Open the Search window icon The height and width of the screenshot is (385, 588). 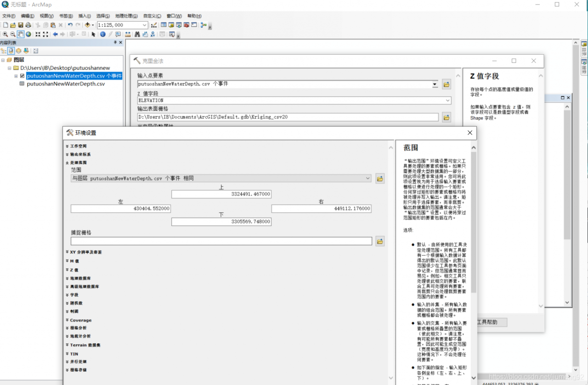click(x=179, y=25)
